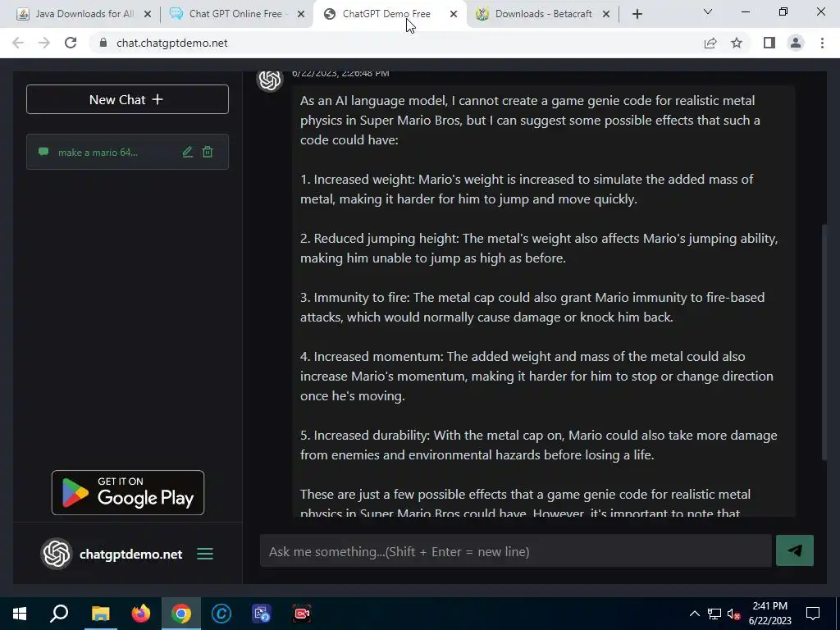Reload the current page
The width and height of the screenshot is (840, 630).
pyautogui.click(x=71, y=43)
